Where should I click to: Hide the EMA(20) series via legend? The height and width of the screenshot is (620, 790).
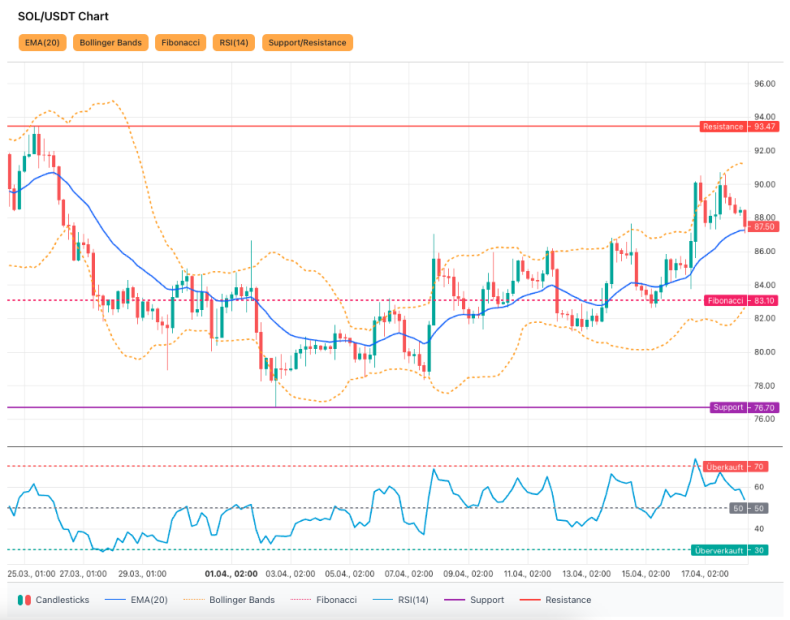(x=139, y=600)
